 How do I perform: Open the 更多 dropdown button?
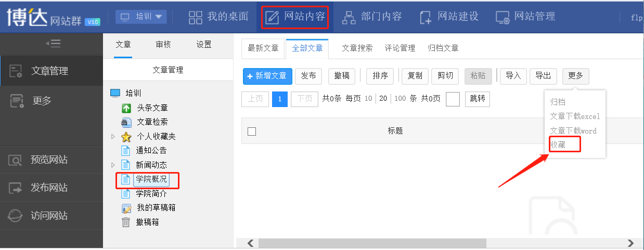point(576,76)
